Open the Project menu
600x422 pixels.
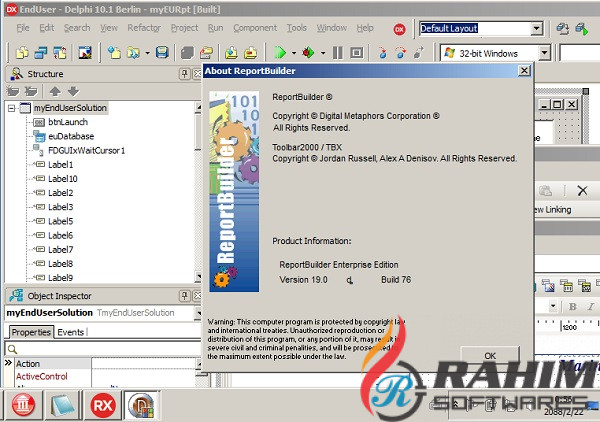pyautogui.click(x=184, y=28)
